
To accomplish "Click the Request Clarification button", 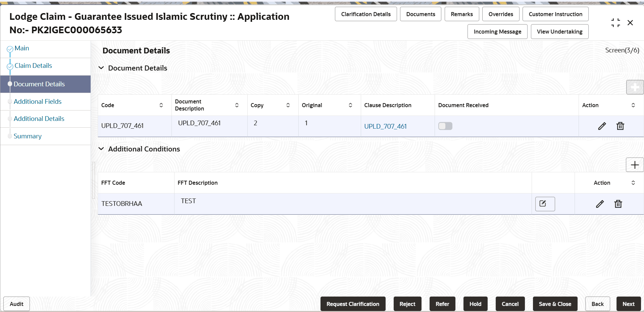I will [x=352, y=304].
